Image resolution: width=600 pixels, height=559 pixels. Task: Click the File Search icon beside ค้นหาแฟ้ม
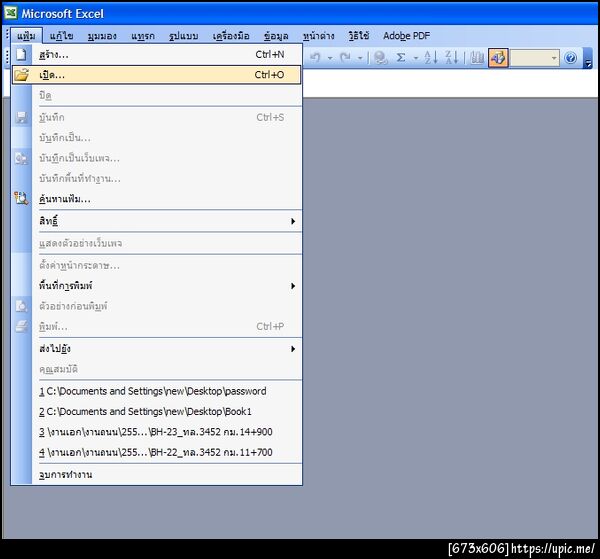click(x=21, y=198)
